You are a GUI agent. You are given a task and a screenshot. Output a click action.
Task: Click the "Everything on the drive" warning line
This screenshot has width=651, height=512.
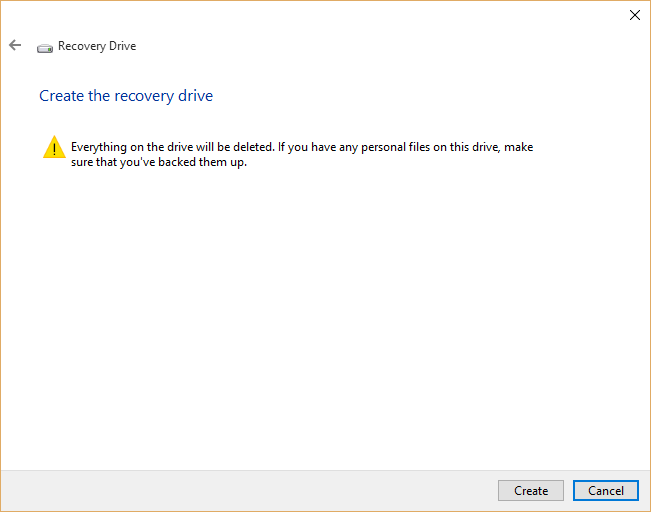click(x=300, y=147)
